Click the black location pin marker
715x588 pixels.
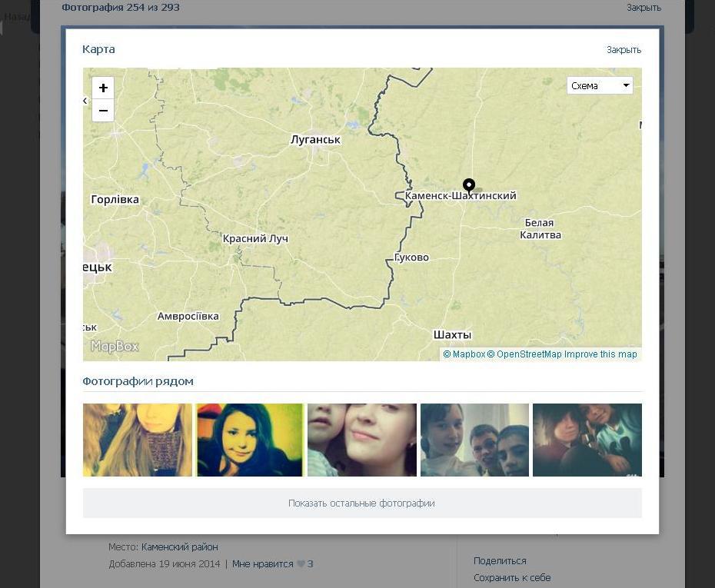[469, 184]
